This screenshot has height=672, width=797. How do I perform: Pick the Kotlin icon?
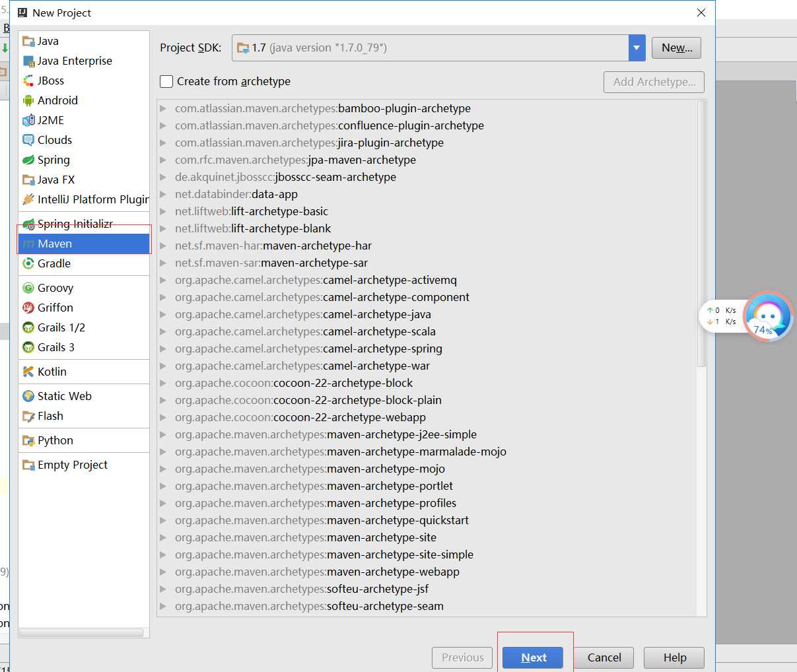[x=28, y=372]
